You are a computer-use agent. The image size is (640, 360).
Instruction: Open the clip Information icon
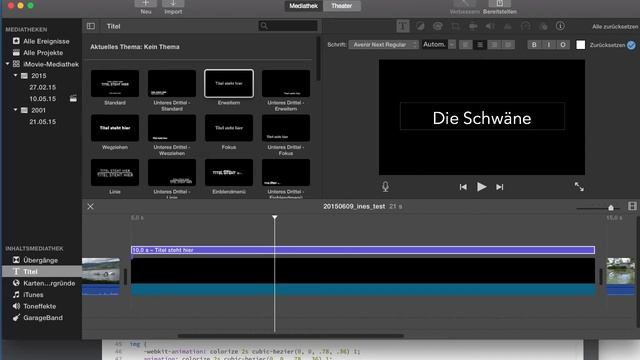560,26
